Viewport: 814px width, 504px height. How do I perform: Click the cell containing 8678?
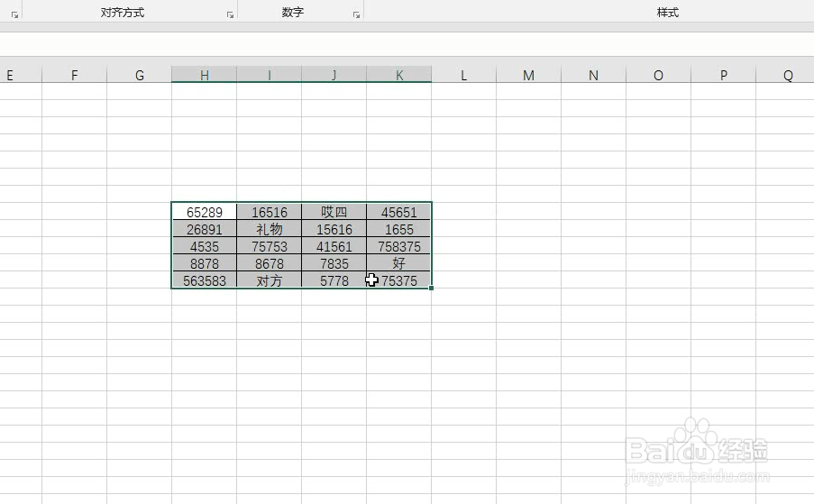click(269, 262)
